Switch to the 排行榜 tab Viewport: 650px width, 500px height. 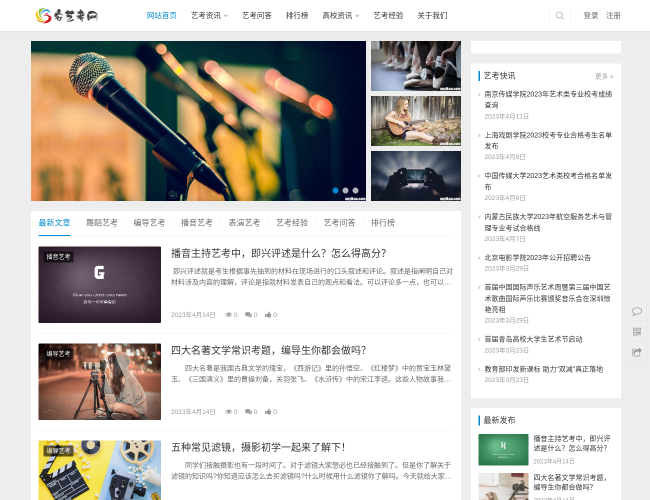(383, 223)
